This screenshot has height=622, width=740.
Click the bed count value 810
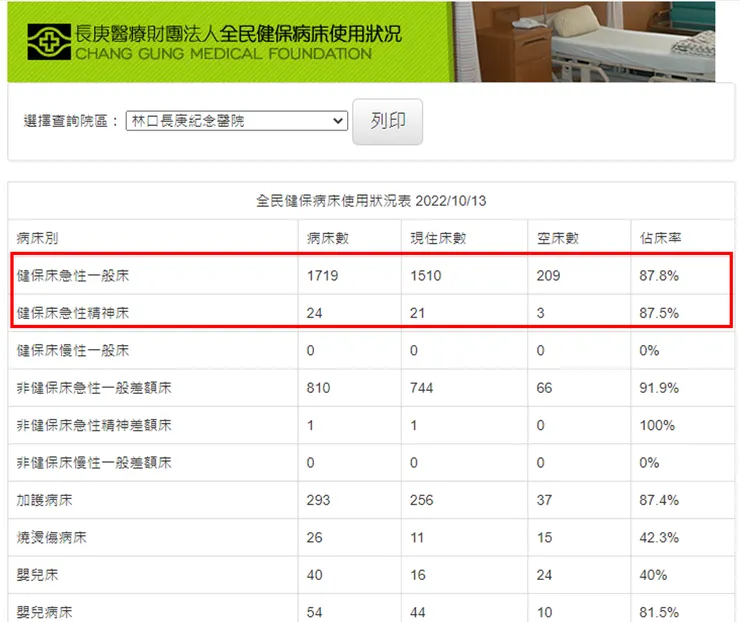point(319,388)
